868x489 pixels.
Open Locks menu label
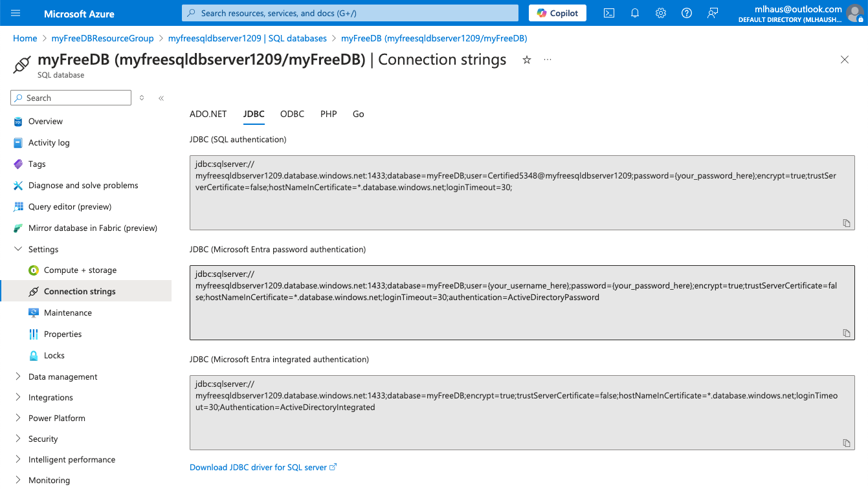(x=54, y=356)
